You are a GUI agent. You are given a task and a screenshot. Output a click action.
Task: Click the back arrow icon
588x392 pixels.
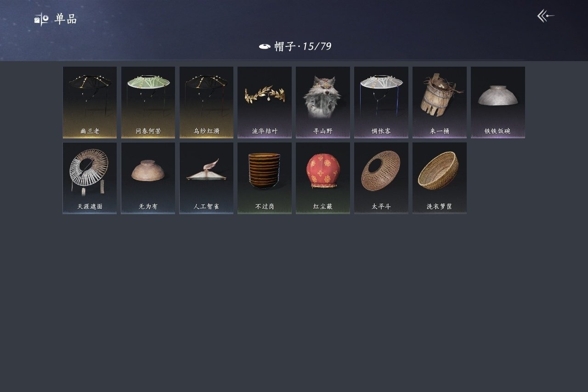click(546, 16)
